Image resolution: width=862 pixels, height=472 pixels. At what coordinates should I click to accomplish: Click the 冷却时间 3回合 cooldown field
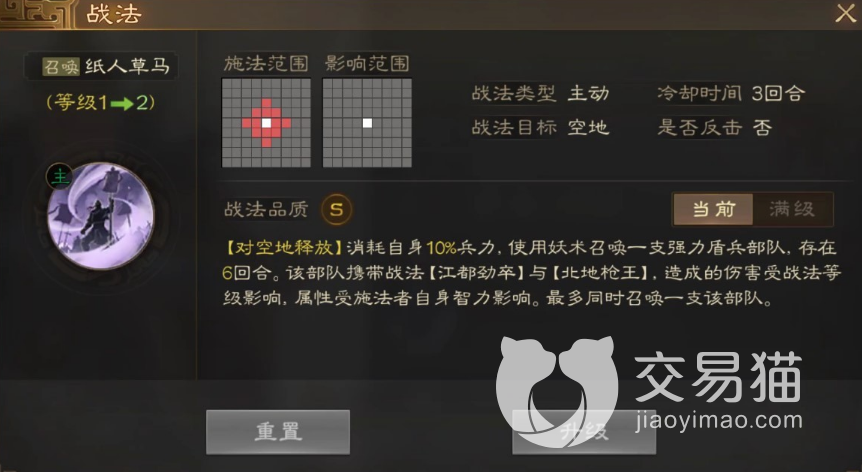(x=731, y=93)
